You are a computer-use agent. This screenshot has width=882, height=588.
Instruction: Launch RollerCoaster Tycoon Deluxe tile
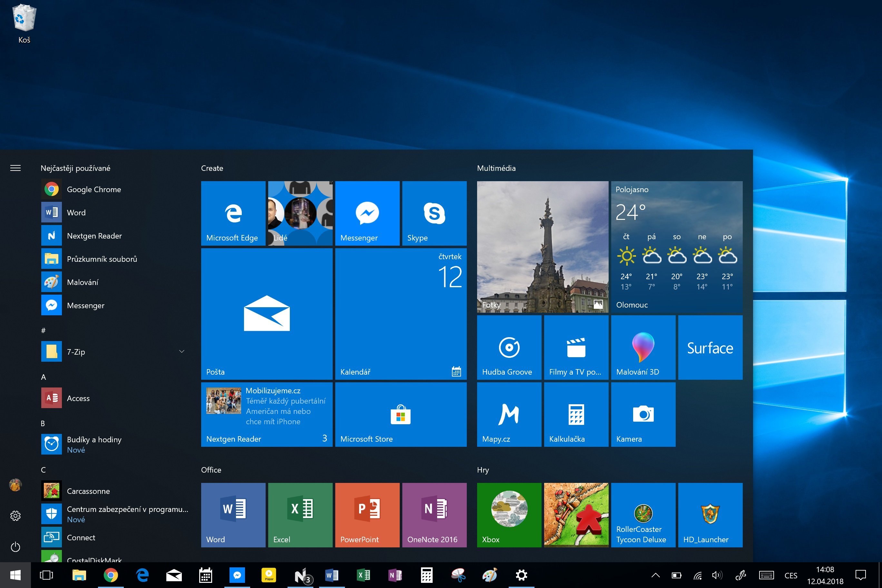coord(643,515)
